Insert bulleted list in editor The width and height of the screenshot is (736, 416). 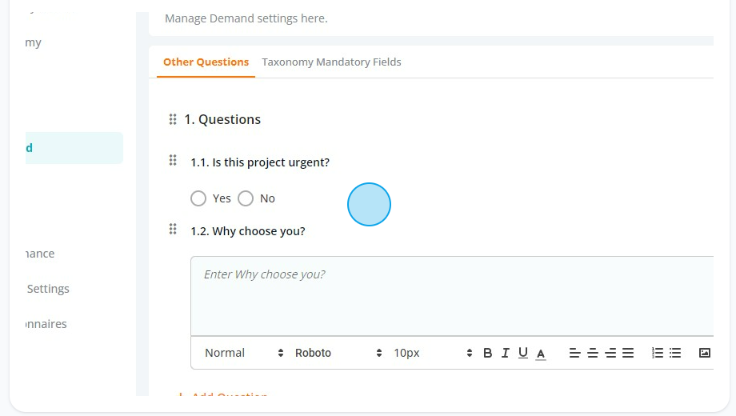[x=675, y=353]
